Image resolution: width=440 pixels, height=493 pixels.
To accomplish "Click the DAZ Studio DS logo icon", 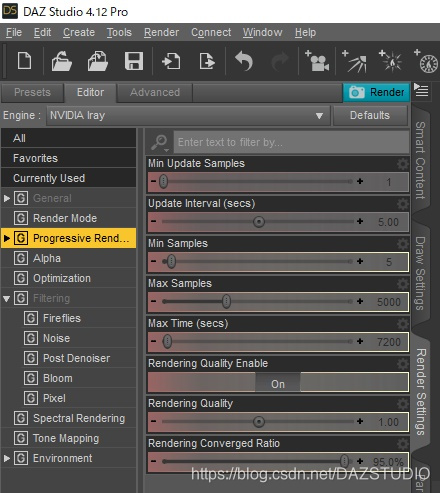I will pyautogui.click(x=10, y=11).
